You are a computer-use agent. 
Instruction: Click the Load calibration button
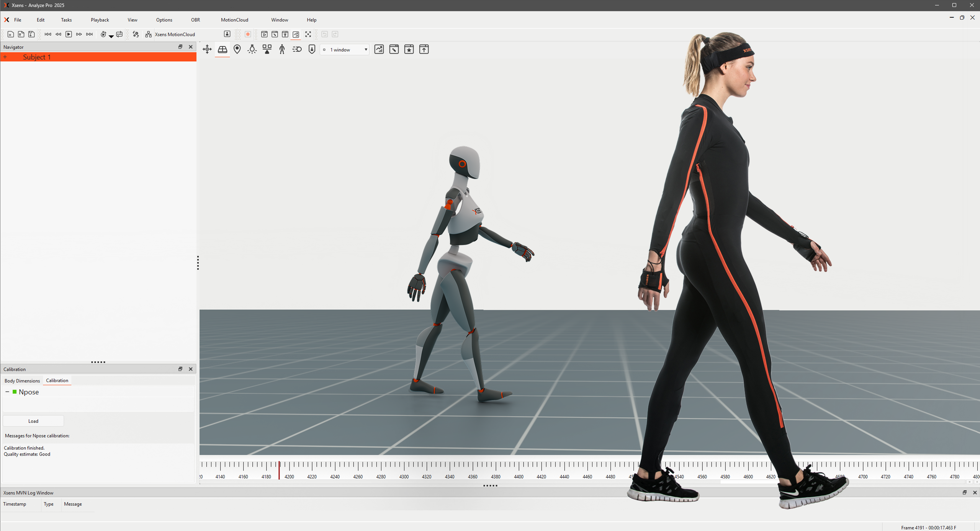pos(33,421)
